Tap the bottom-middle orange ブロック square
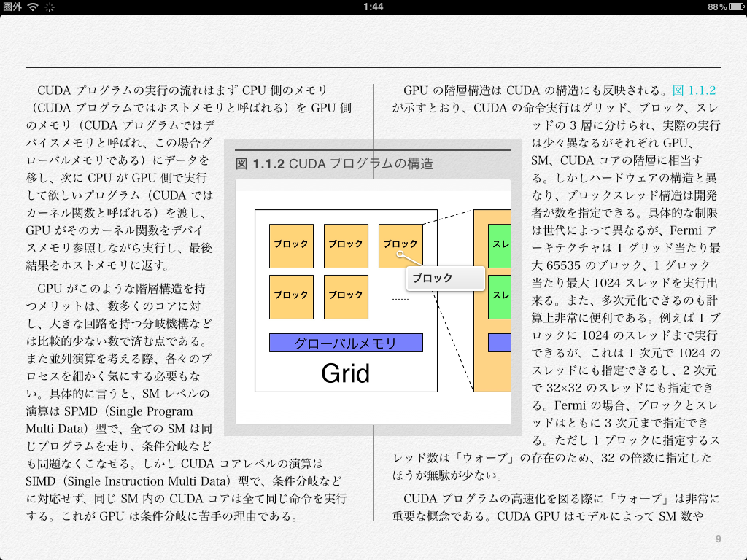 346,297
